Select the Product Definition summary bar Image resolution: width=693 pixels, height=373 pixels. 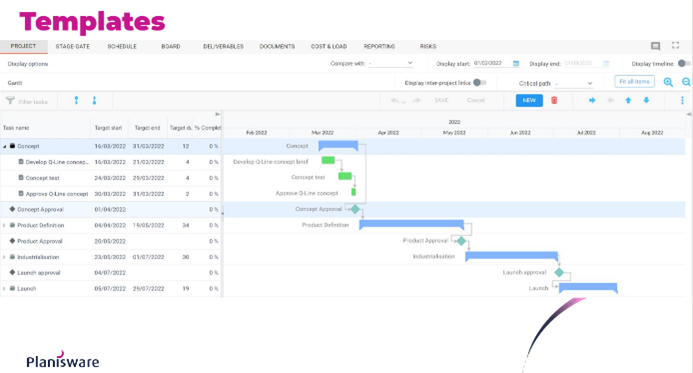411,225
